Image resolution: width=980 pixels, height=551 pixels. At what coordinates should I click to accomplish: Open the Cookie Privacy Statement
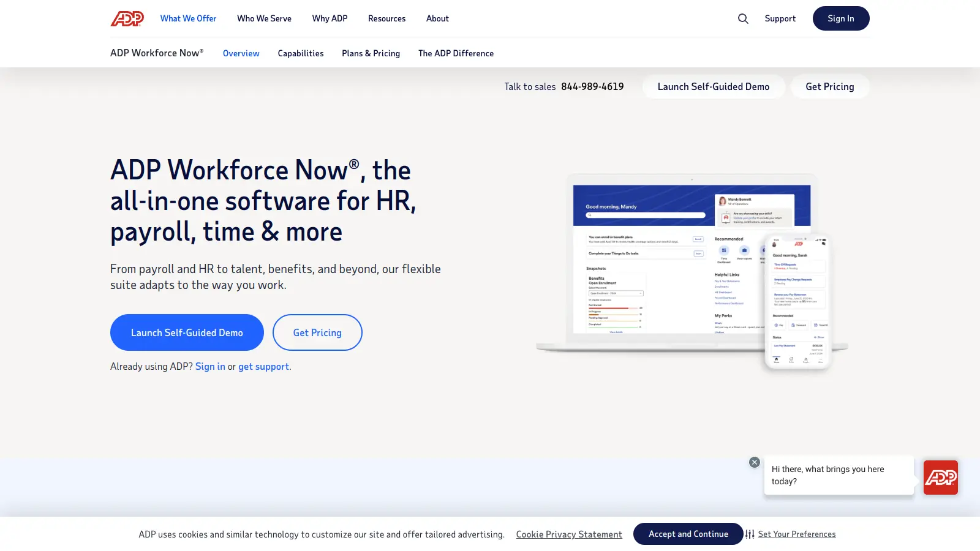568,534
